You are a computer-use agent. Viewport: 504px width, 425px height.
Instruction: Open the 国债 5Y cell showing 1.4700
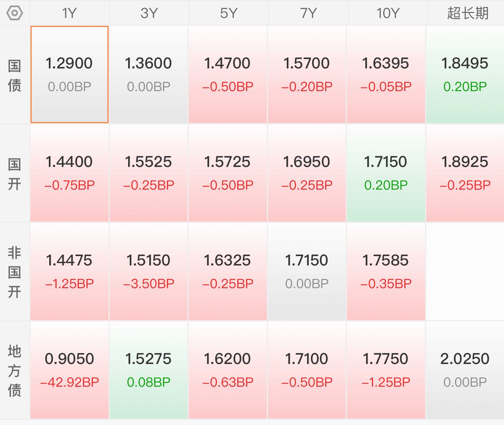click(228, 75)
